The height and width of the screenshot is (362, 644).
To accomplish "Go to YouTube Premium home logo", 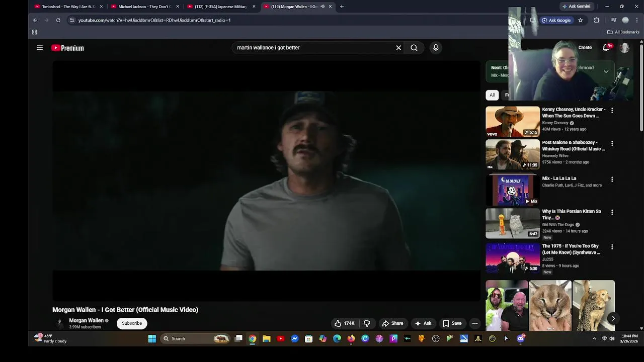I will coord(67,48).
